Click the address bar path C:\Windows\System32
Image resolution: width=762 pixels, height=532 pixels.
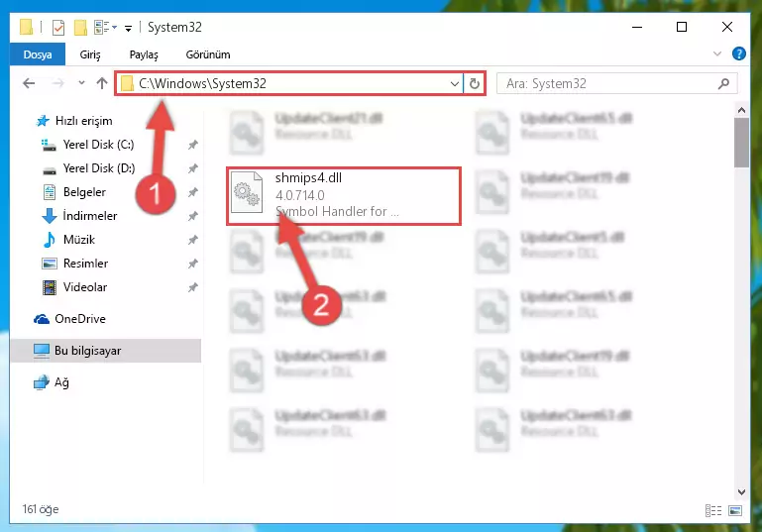(203, 83)
